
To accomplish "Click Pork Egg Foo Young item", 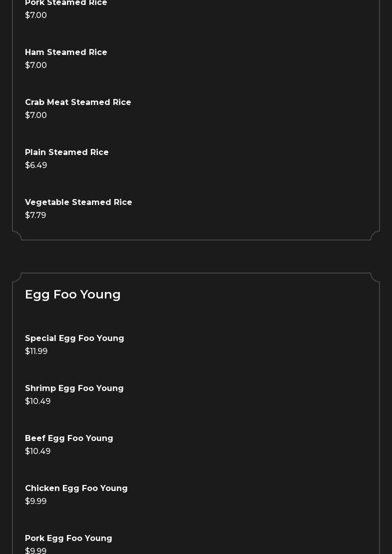I will pos(68,538).
